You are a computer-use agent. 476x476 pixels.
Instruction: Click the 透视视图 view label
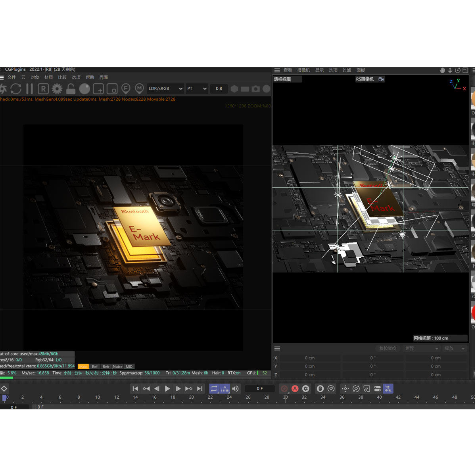tap(282, 79)
